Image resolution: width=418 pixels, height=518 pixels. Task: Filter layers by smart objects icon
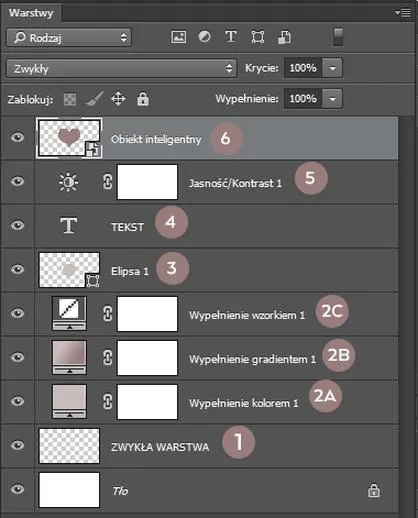tap(284, 37)
